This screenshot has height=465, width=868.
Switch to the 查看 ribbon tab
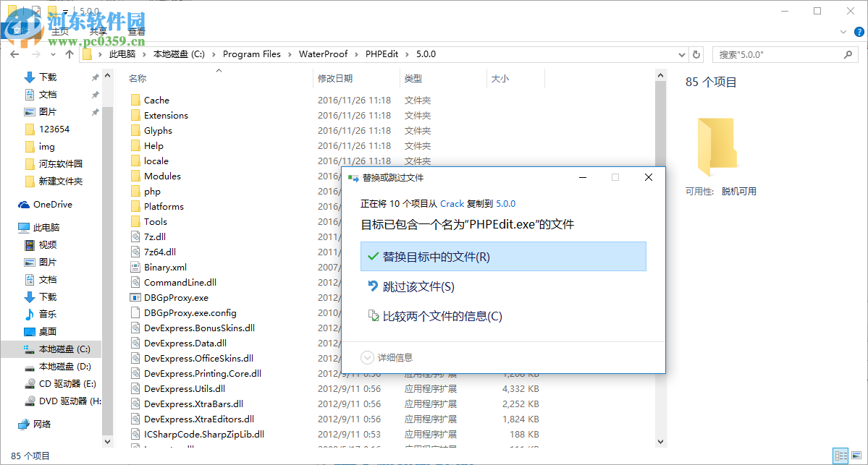pyautogui.click(x=136, y=30)
